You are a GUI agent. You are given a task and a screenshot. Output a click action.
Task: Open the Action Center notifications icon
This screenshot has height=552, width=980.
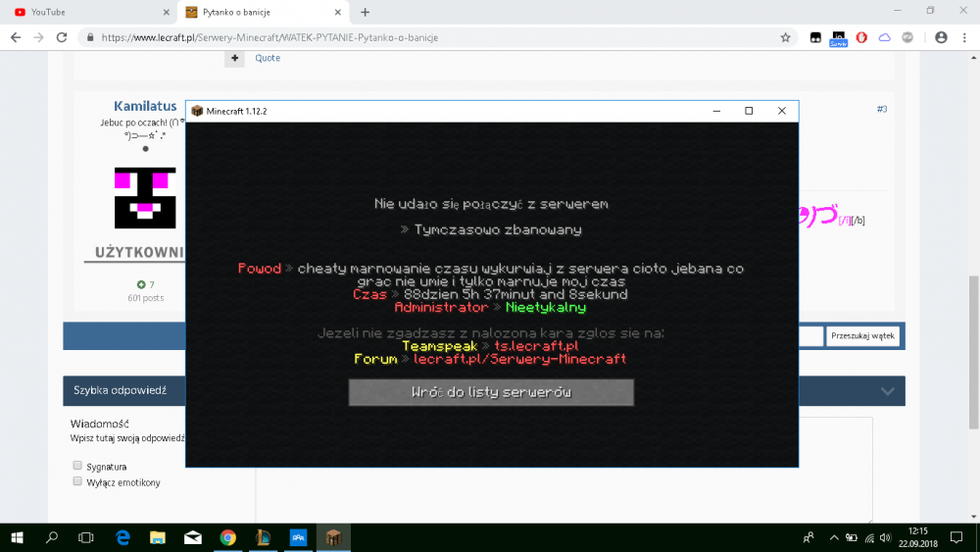coord(956,537)
